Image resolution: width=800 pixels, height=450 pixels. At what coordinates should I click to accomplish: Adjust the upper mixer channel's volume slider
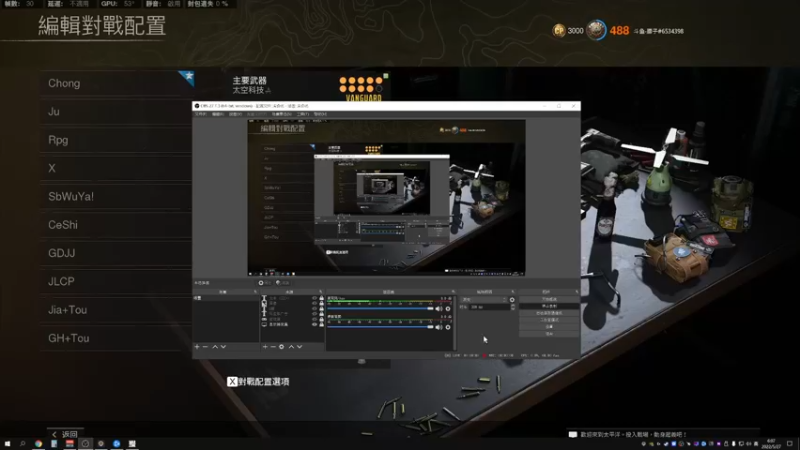(x=380, y=308)
